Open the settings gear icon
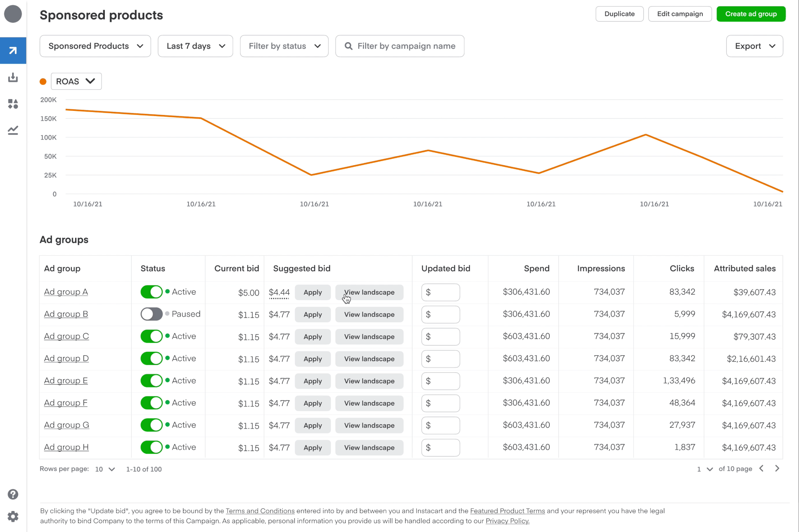This screenshot has width=799, height=532. tap(13, 516)
